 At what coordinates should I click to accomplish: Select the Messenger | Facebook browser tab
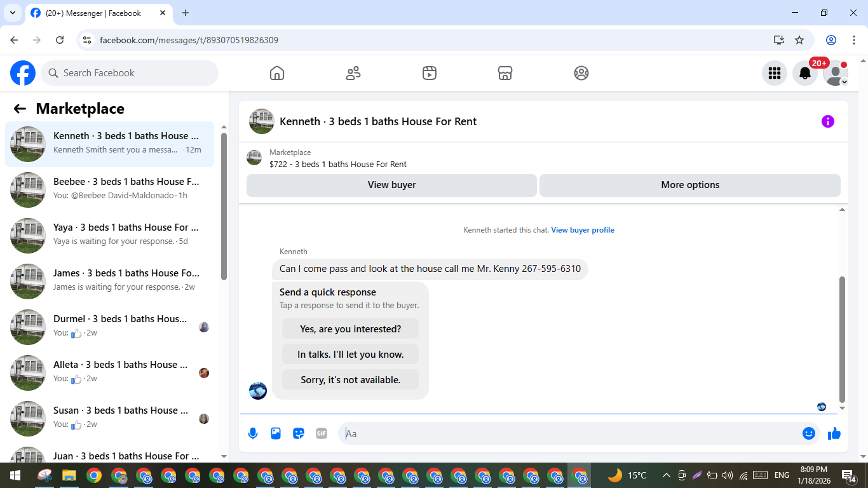point(98,13)
